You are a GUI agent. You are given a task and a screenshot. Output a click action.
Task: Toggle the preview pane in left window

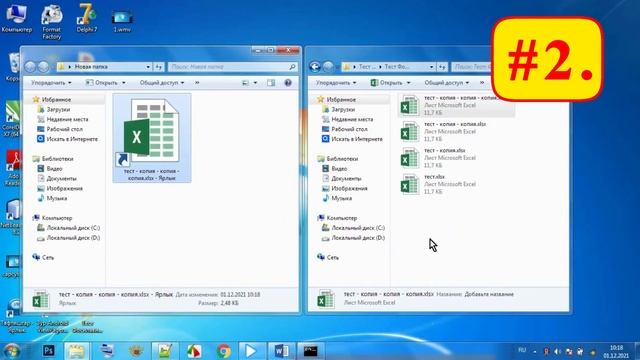[x=271, y=83]
